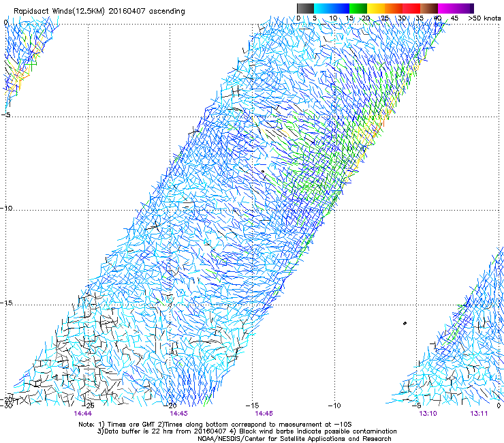This screenshot has height=443, width=504.
Task: Click the -15 longitude axis label
Action: (252, 406)
